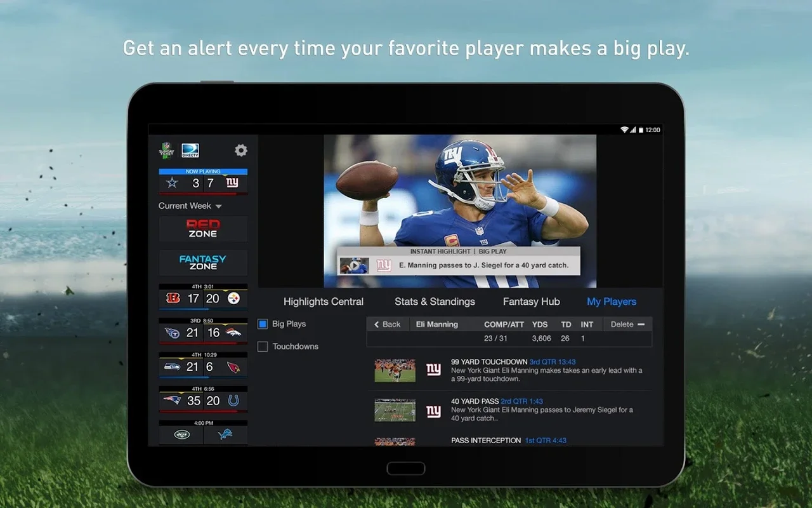Select the Giants logo in Now Playing
The image size is (812, 508).
tap(232, 183)
